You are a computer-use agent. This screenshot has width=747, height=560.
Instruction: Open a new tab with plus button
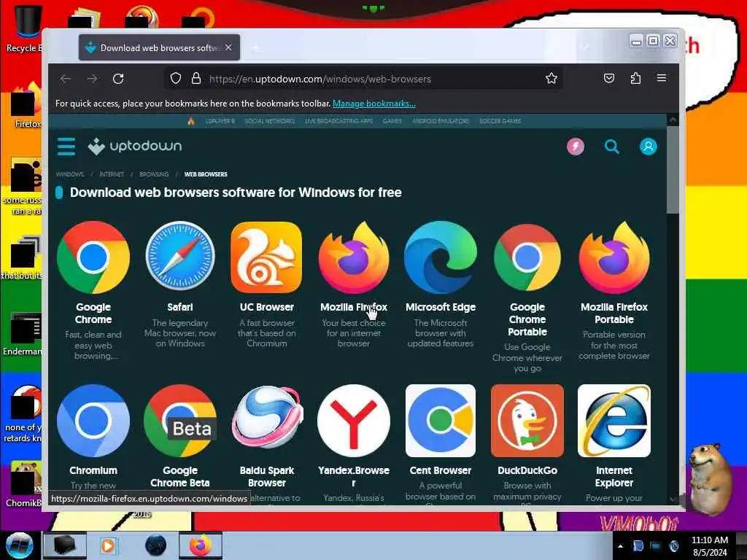[256, 47]
